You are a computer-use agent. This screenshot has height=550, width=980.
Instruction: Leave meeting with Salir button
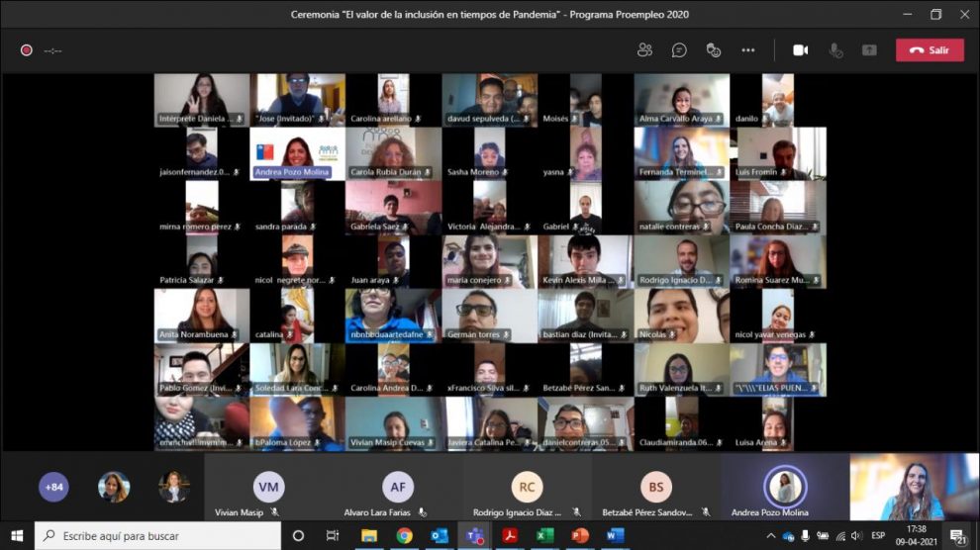pyautogui.click(x=930, y=50)
